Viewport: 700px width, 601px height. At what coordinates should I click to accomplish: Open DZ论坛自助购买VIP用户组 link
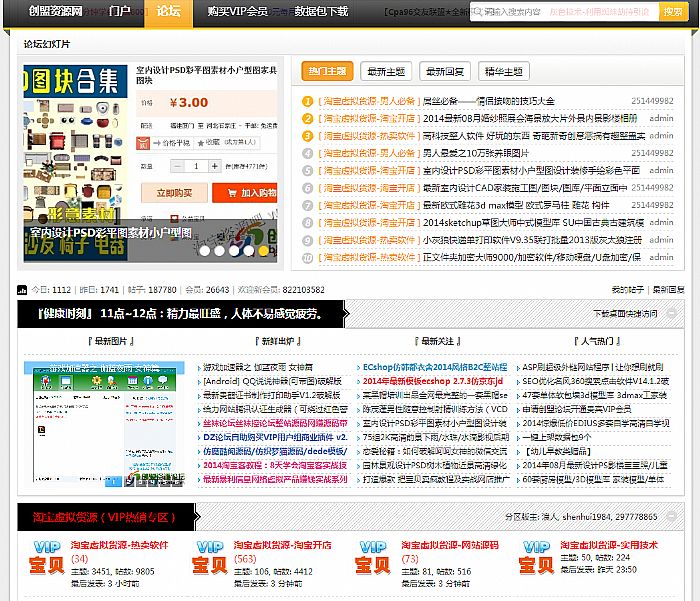pos(275,437)
